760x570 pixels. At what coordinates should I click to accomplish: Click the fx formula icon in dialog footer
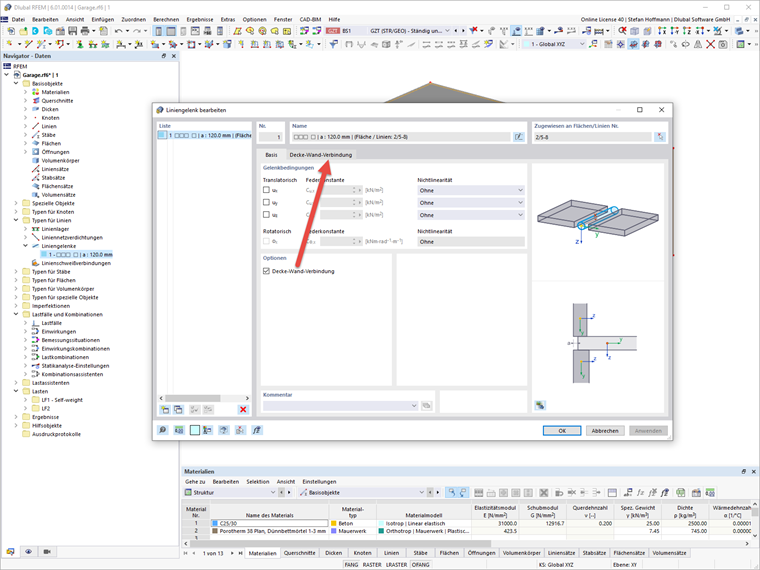coord(257,430)
